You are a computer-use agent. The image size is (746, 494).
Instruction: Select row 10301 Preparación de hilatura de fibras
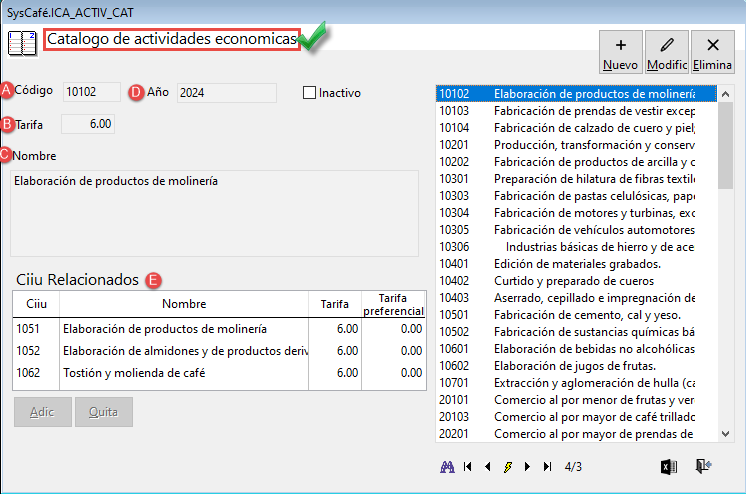point(576,179)
